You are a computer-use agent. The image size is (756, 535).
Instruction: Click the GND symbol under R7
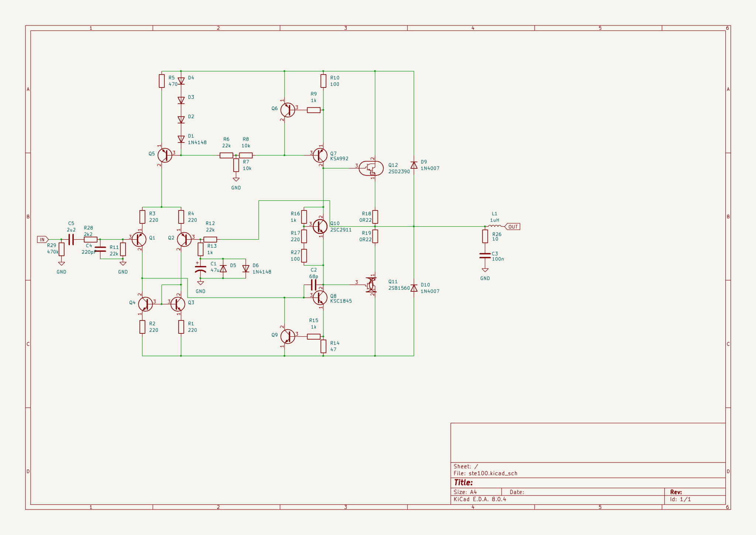tap(236, 179)
